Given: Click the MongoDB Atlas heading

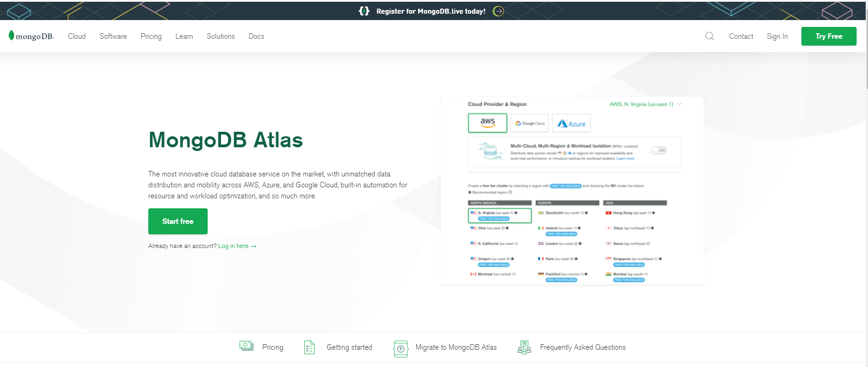Looking at the screenshot, I should (x=225, y=140).
